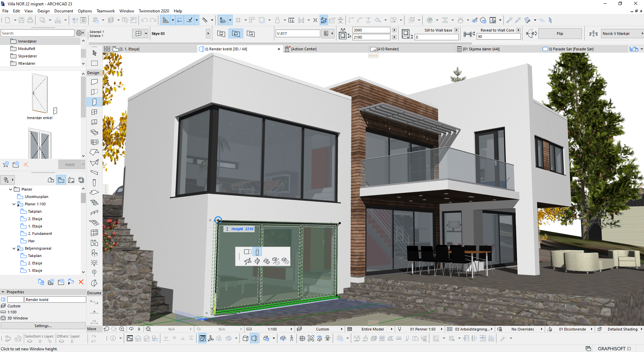Click the Zoom In magnifier in navigation bar

click(x=122, y=329)
